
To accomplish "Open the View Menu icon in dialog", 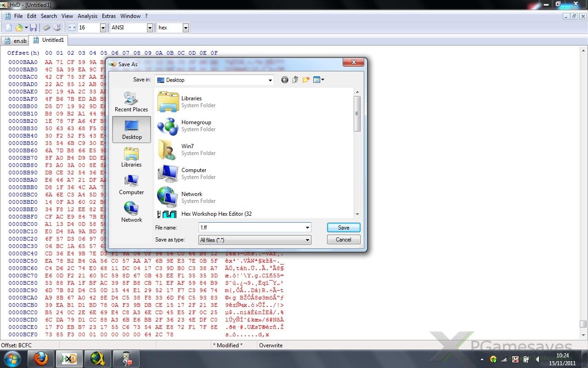I will pos(318,80).
